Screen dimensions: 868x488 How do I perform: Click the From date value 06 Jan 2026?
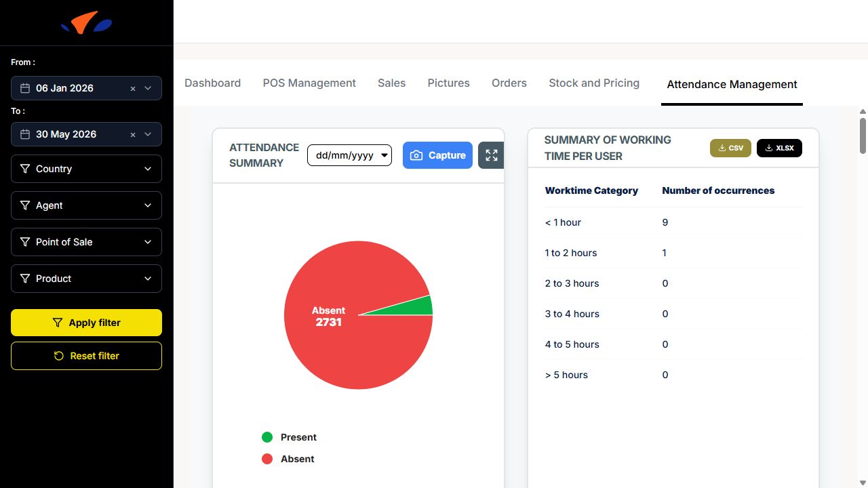(x=64, y=88)
